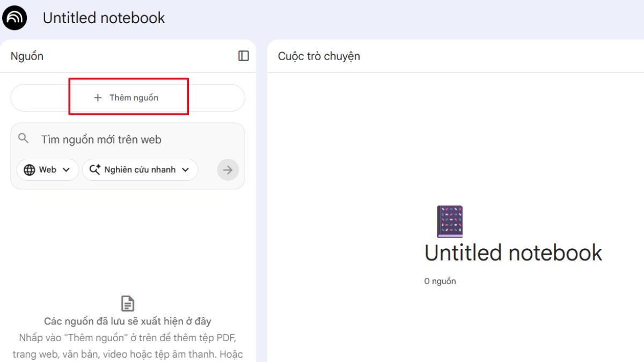The height and width of the screenshot is (362, 644).
Task: Click the 0 nguồn source counter
Action: [x=440, y=280]
